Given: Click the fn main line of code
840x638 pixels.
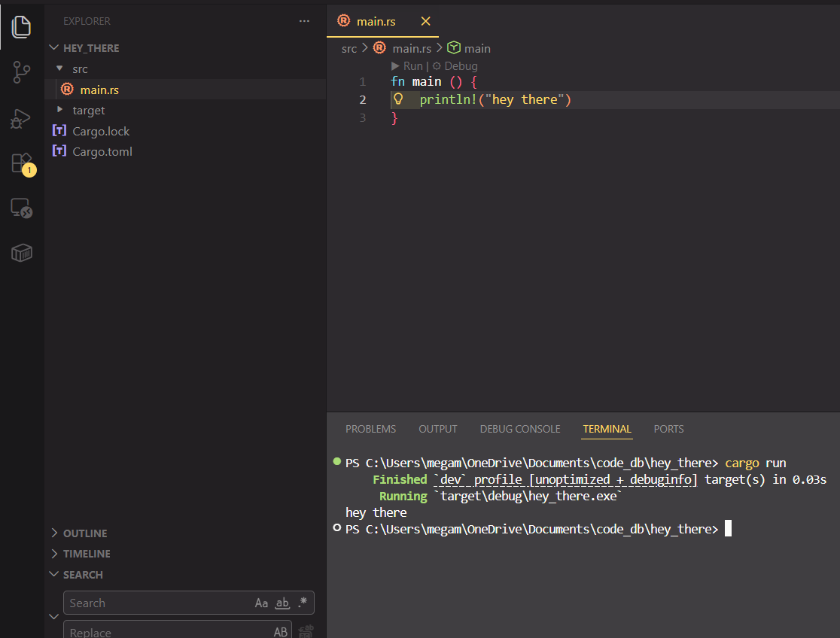Looking at the screenshot, I should [434, 81].
